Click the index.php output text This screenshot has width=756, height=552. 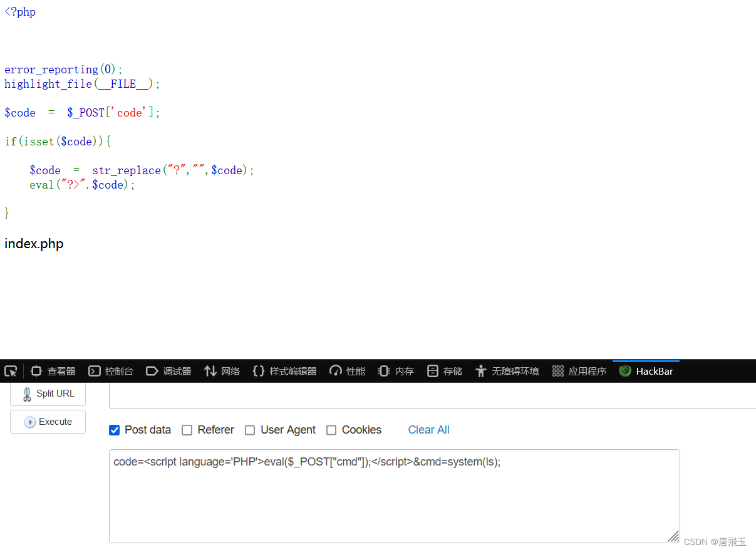tap(34, 244)
